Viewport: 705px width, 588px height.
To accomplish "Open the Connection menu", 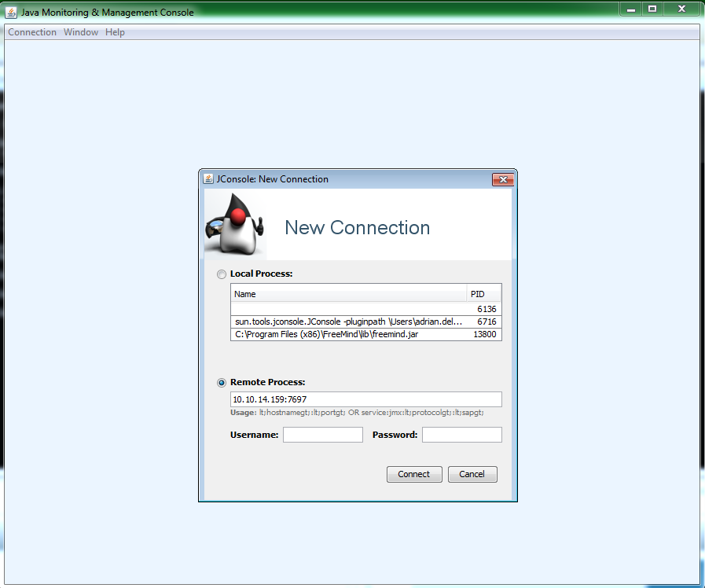I will (x=32, y=32).
